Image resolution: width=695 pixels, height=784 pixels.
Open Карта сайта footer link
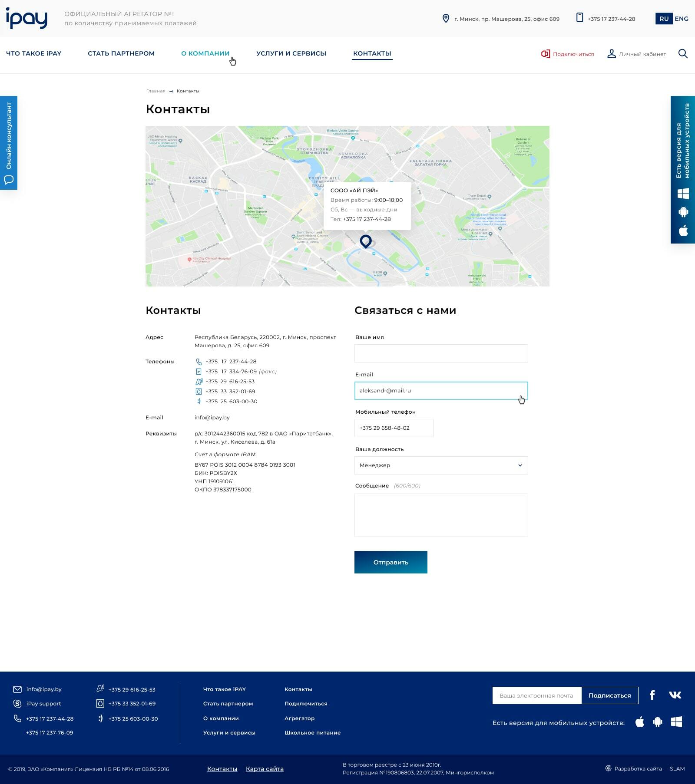[x=265, y=769]
